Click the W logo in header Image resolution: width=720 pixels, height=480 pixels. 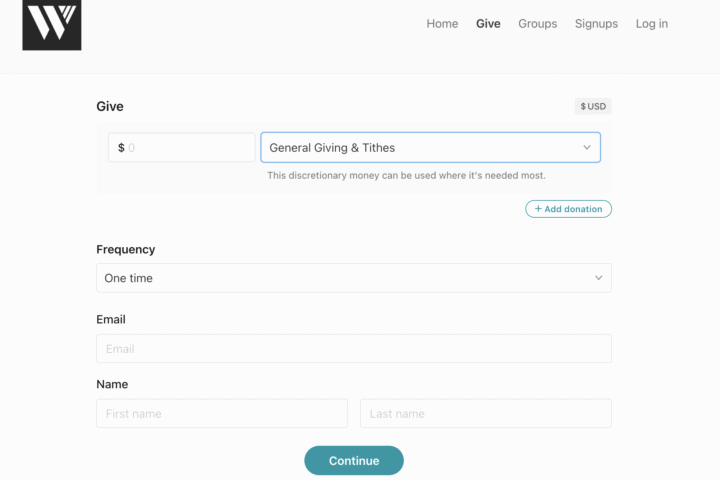click(51, 25)
